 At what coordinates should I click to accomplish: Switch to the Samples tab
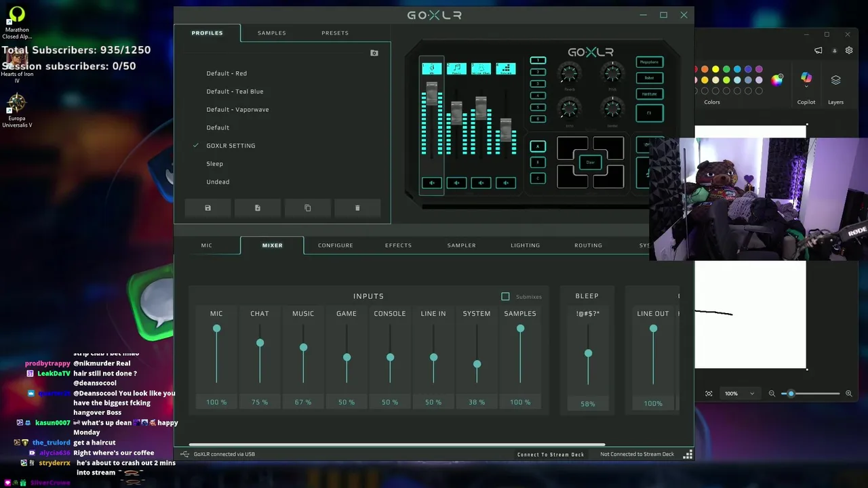tap(272, 33)
